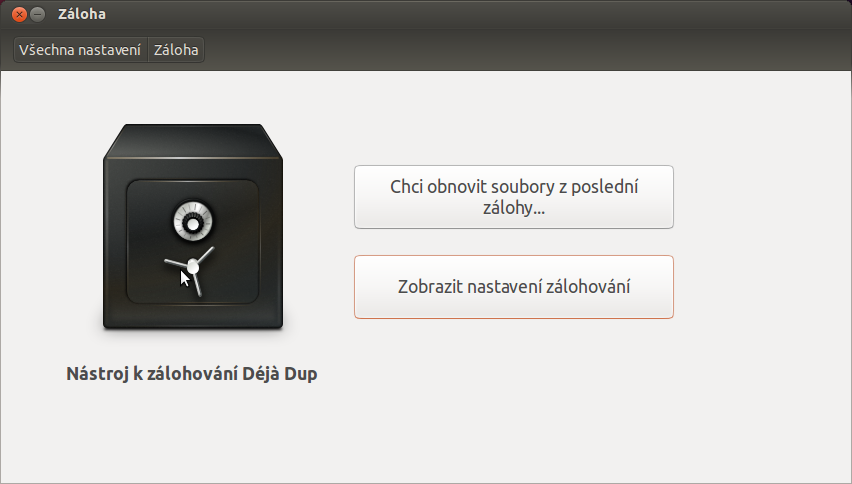Click the Záloha window title text
The height and width of the screenshot is (484, 852).
[x=82, y=14]
